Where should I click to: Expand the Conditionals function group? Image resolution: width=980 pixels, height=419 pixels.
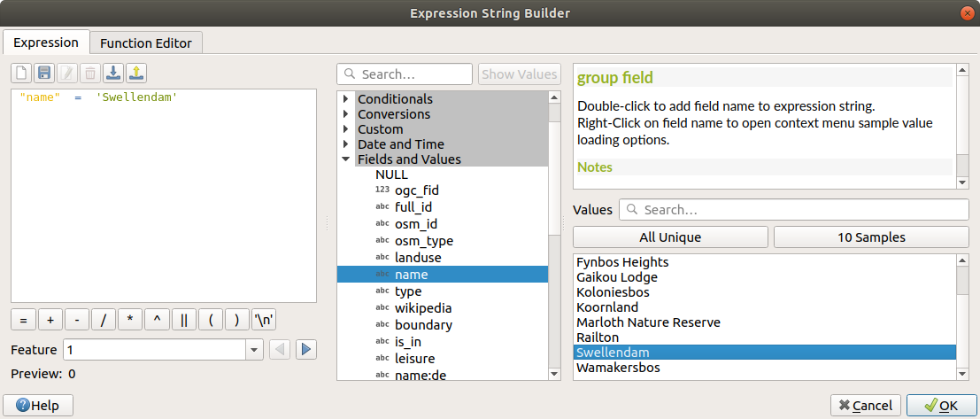click(346, 99)
